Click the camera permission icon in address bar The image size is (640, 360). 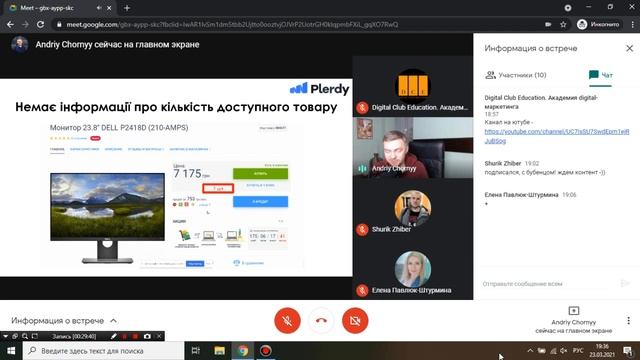(x=548, y=24)
